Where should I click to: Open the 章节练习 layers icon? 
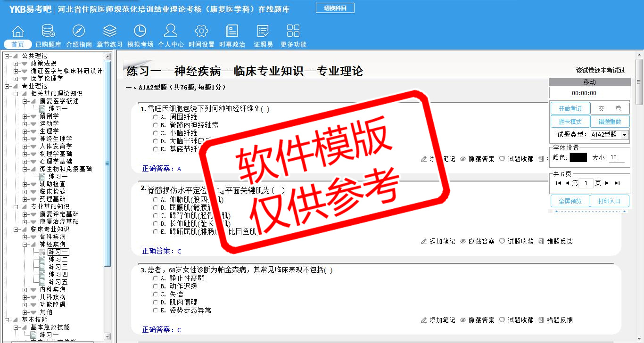109,32
